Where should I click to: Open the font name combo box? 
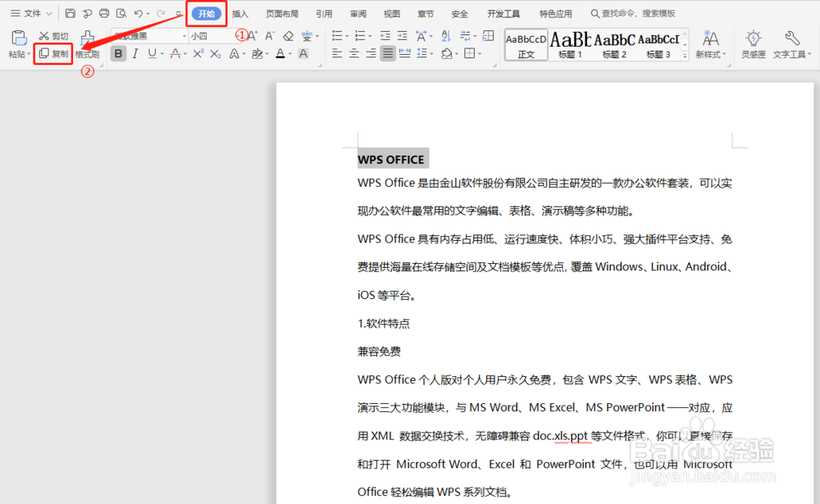click(149, 36)
